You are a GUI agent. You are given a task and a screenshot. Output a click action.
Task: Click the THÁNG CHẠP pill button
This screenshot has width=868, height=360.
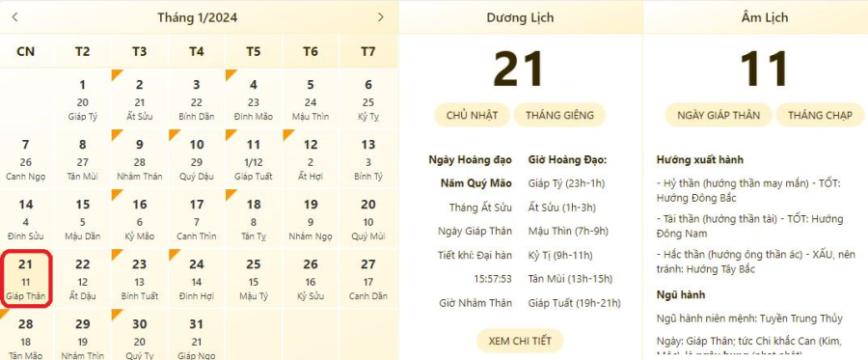(820, 115)
